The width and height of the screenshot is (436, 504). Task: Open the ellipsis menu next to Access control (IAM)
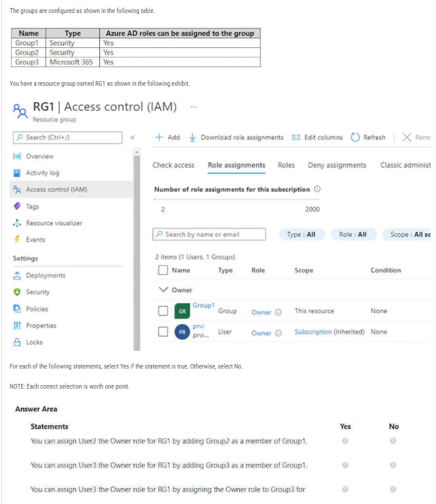coord(193,107)
